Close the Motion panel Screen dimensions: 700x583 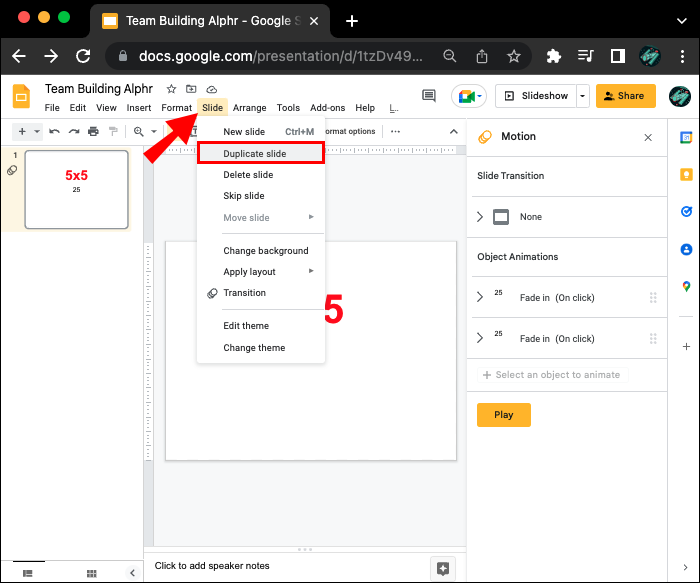tap(648, 137)
